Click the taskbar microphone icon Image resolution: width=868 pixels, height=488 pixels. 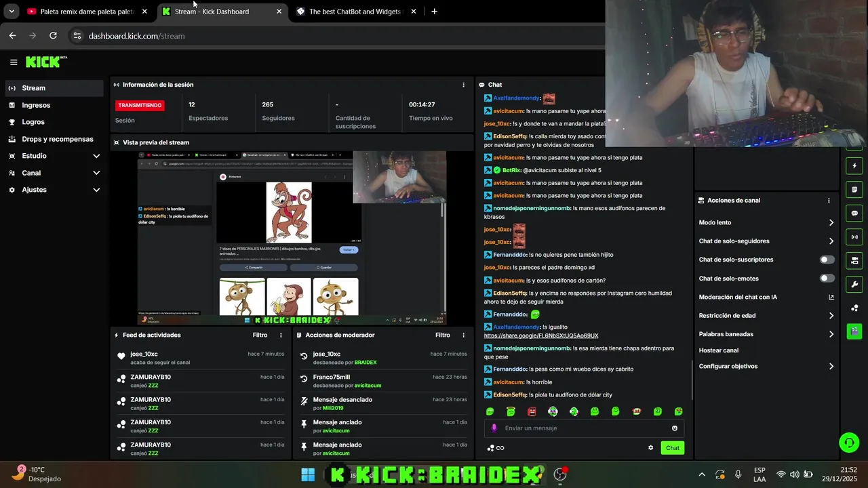[x=738, y=474]
